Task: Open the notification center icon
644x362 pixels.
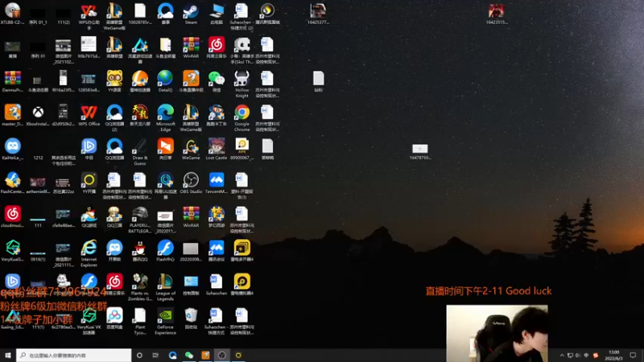Action: (633, 355)
